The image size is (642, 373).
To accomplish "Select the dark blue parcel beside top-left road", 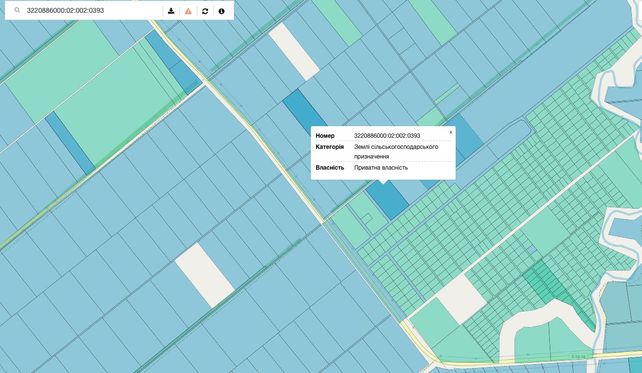I will pyautogui.click(x=173, y=62).
